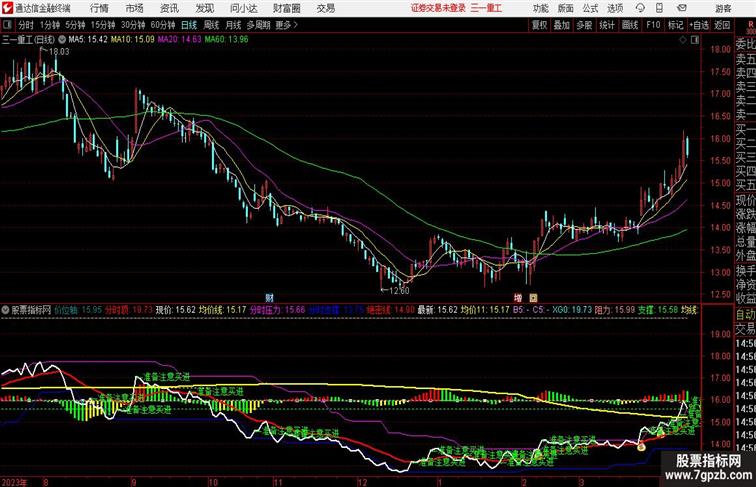Click the 返回 toolbar button
The image size is (756, 487).
click(722, 25)
